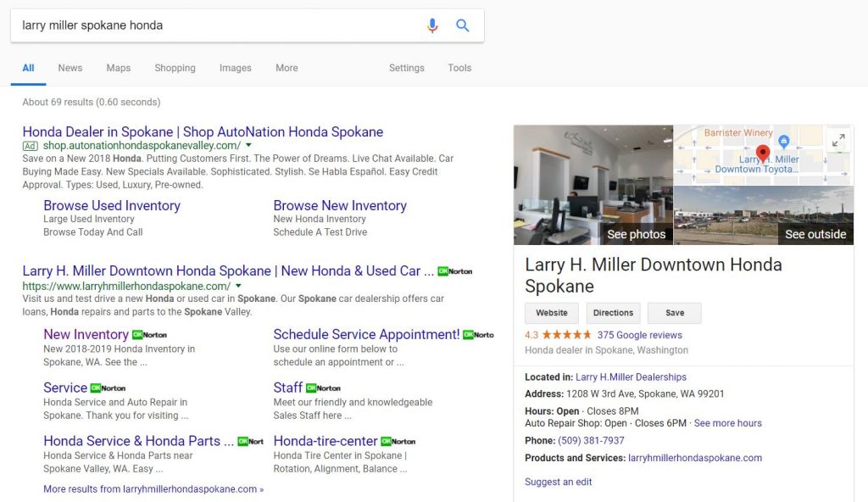Open search Tools menu
Viewport: 868px width, 502px height.
click(459, 68)
